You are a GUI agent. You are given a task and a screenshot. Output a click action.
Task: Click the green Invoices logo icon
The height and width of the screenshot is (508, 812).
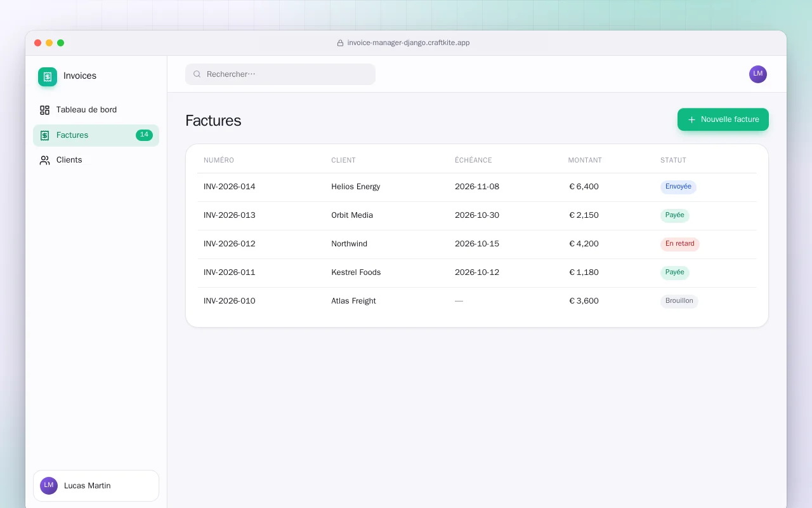click(x=48, y=77)
